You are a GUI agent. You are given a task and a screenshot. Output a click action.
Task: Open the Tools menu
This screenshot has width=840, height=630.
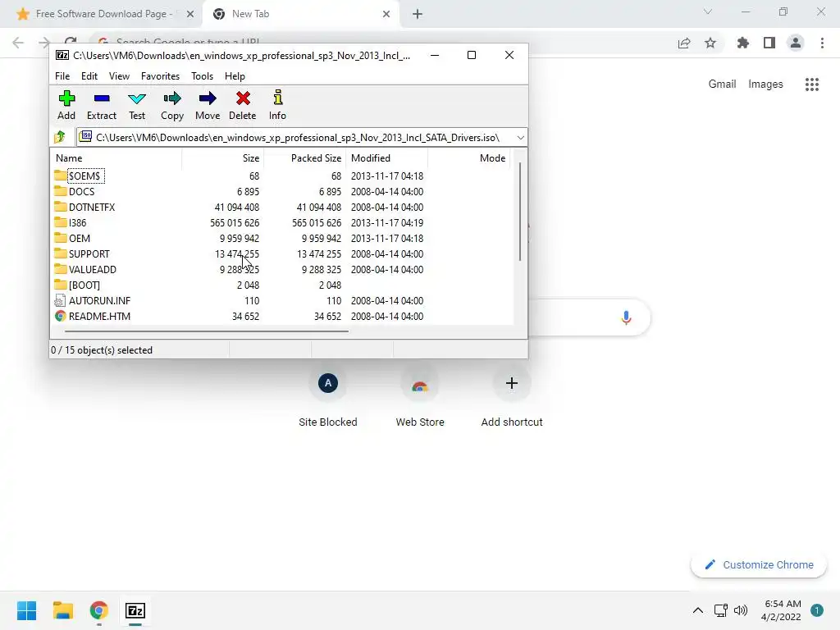[x=202, y=76]
